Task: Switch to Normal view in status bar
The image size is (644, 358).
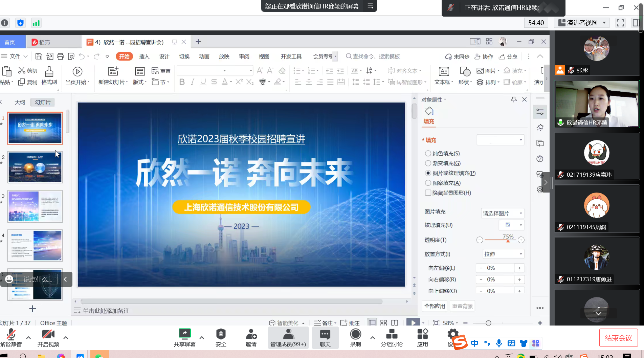Action: pos(372,322)
